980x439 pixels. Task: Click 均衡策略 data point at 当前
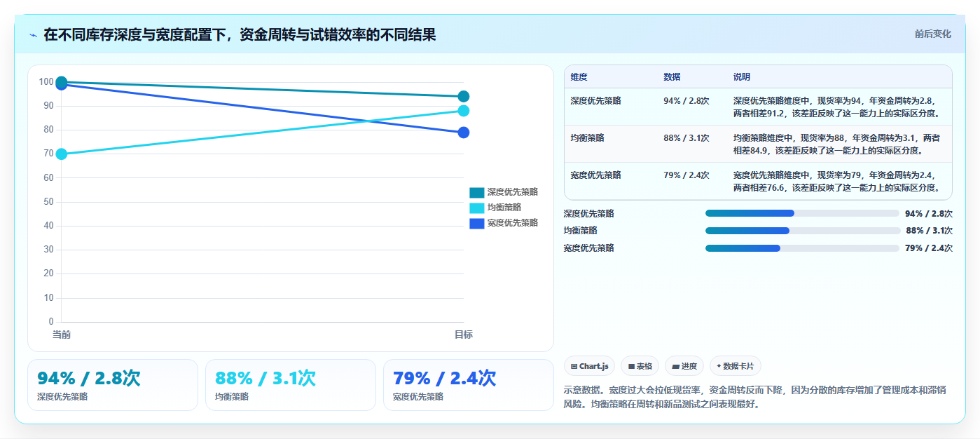(x=62, y=154)
